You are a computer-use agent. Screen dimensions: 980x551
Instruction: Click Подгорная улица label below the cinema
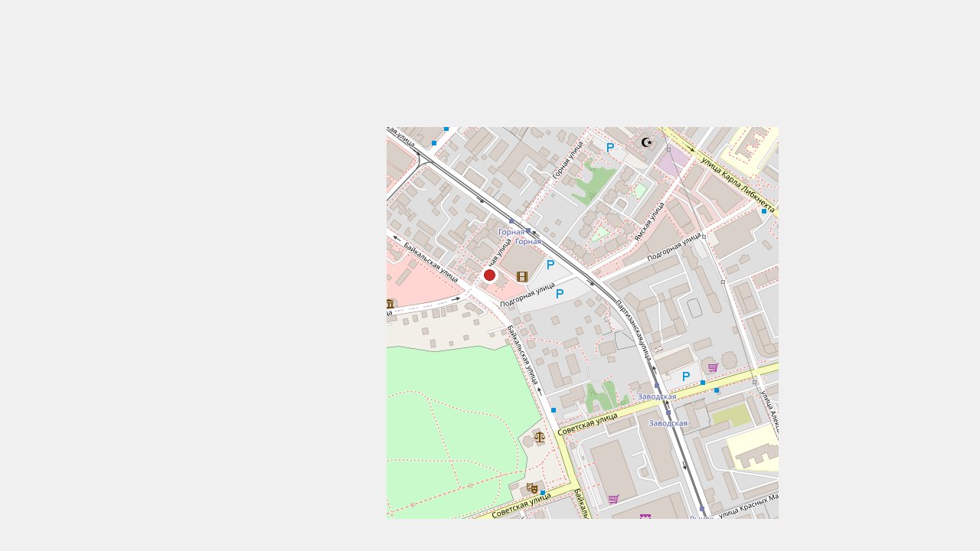pos(528,295)
